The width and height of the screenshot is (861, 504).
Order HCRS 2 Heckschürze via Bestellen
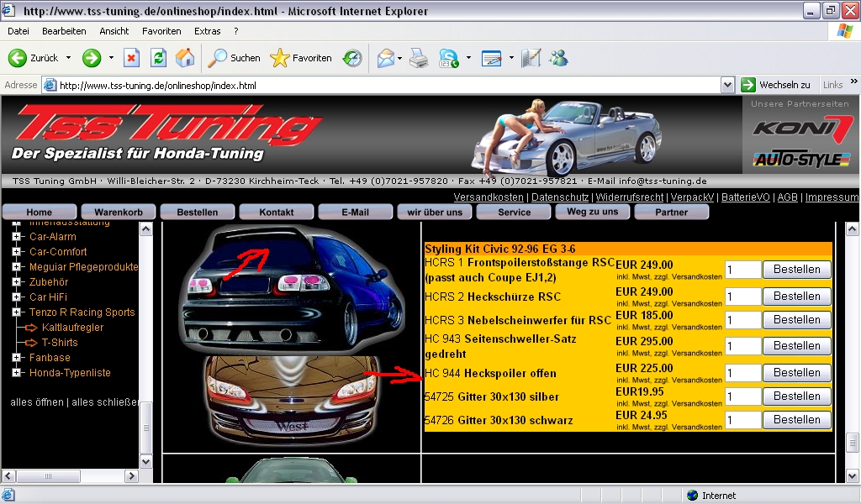pos(797,297)
